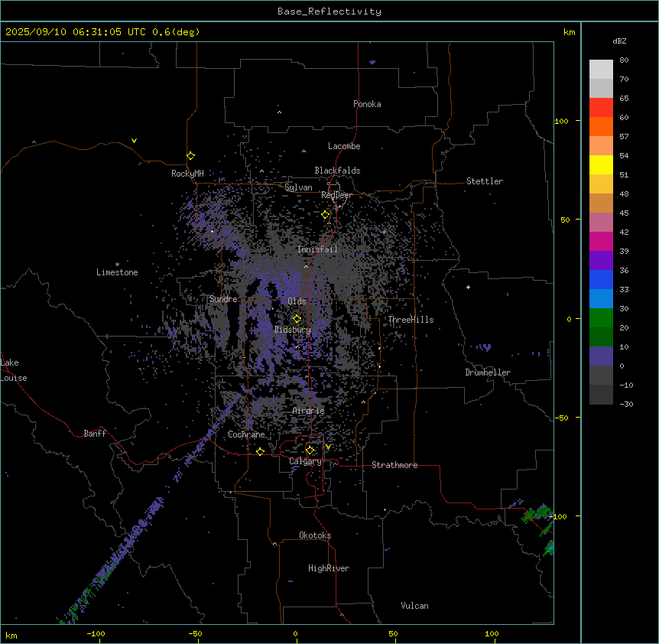The width and height of the screenshot is (659, 644).
Task: Click the Cochrane label
Action: pyautogui.click(x=246, y=434)
